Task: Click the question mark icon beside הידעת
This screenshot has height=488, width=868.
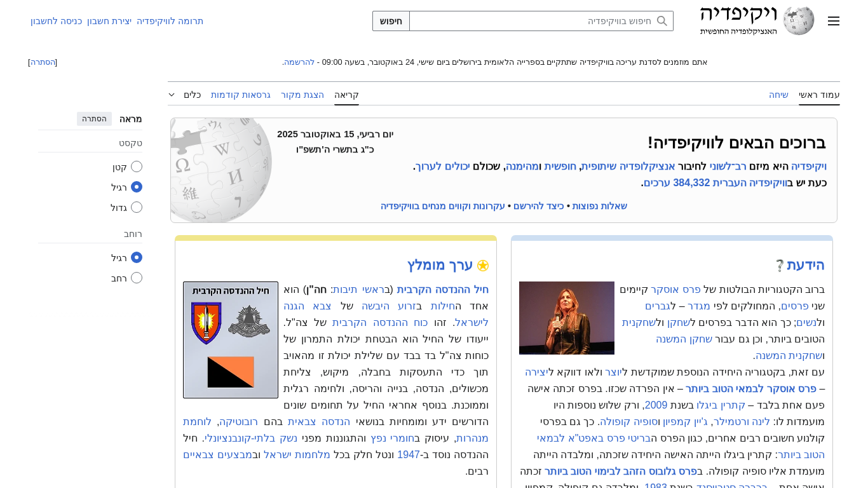Action: tap(780, 266)
